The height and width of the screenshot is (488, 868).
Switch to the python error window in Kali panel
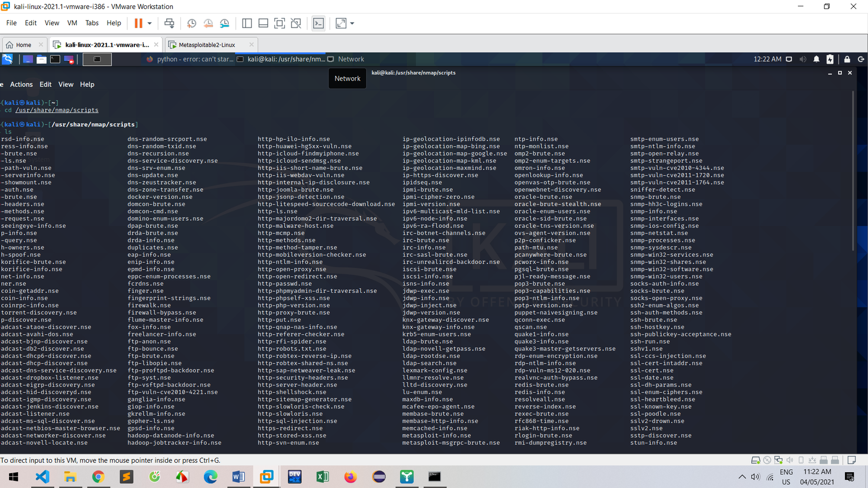tap(190, 59)
